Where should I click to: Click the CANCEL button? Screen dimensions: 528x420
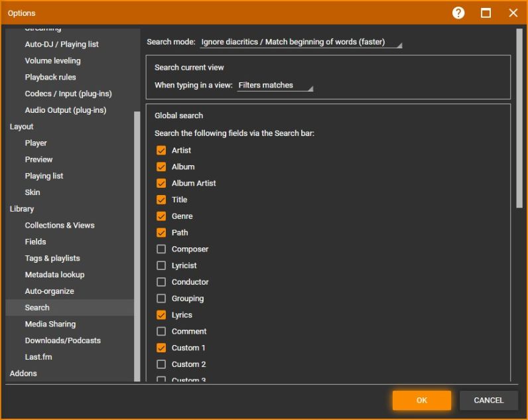tap(488, 400)
